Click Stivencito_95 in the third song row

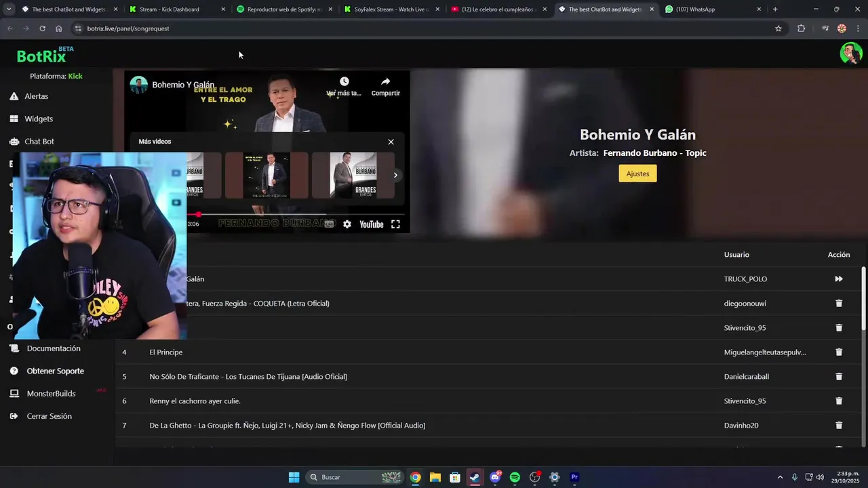745,327
